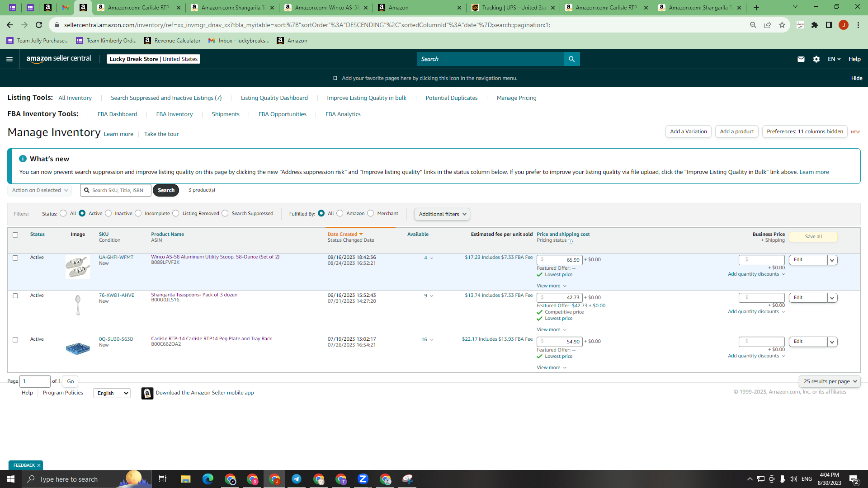
Task: Open the FBA Dashboard
Action: point(118,114)
